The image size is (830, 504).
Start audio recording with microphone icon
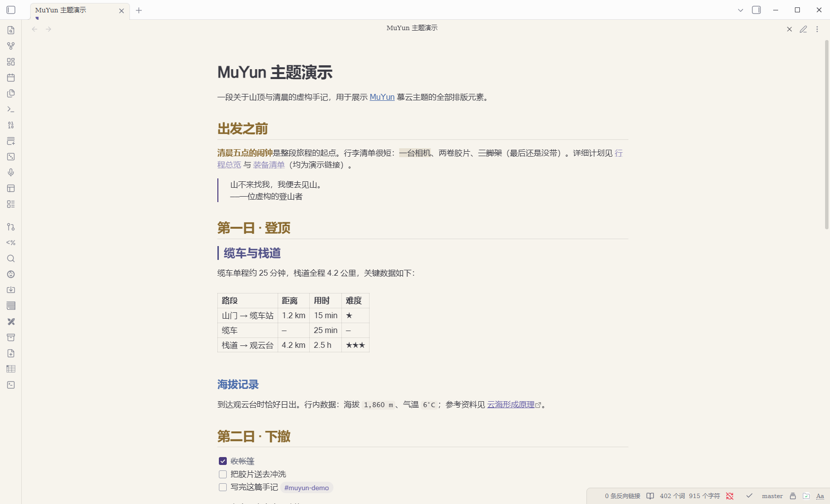point(11,172)
